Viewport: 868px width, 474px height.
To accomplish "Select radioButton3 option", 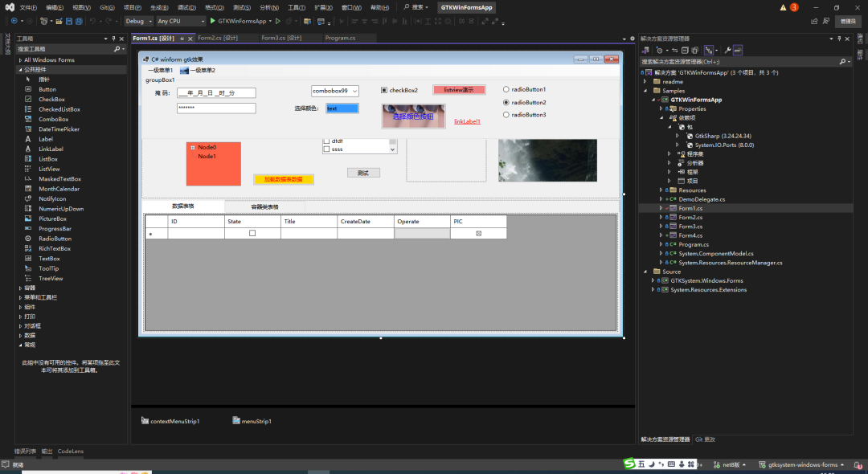I will [506, 115].
